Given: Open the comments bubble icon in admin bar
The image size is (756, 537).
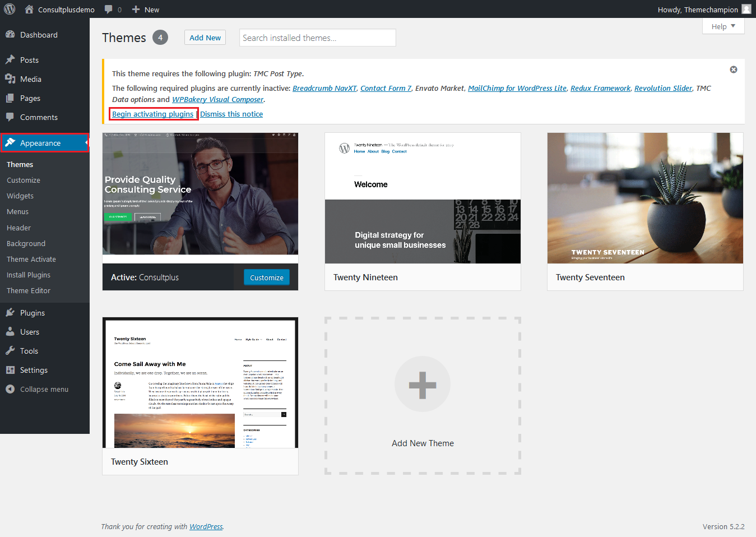Looking at the screenshot, I should tap(109, 10).
